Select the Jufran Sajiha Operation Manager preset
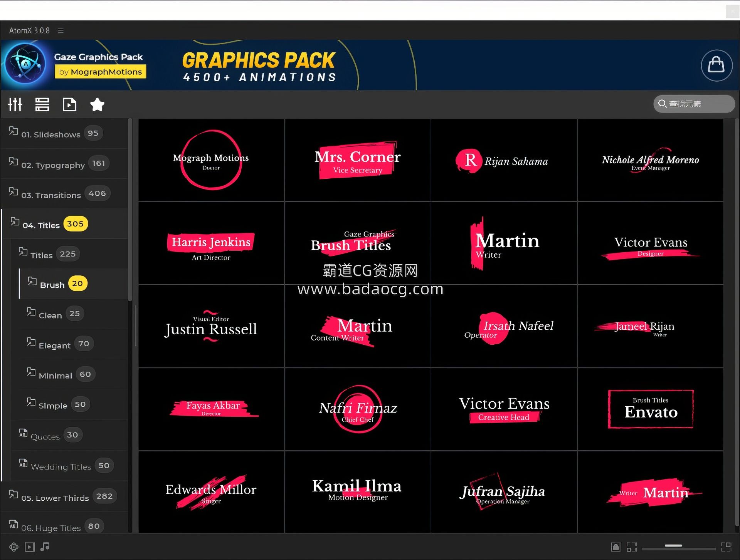This screenshot has height=560, width=740. tap(504, 492)
